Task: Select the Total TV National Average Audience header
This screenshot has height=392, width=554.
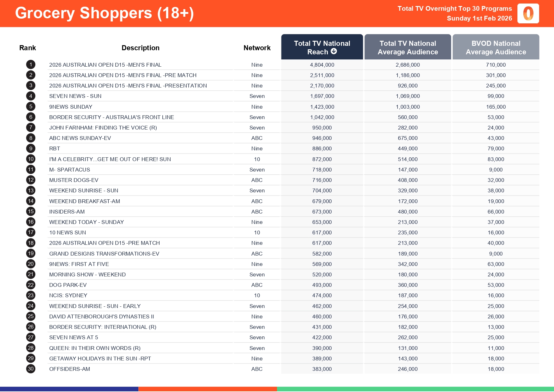Action: coord(407,47)
